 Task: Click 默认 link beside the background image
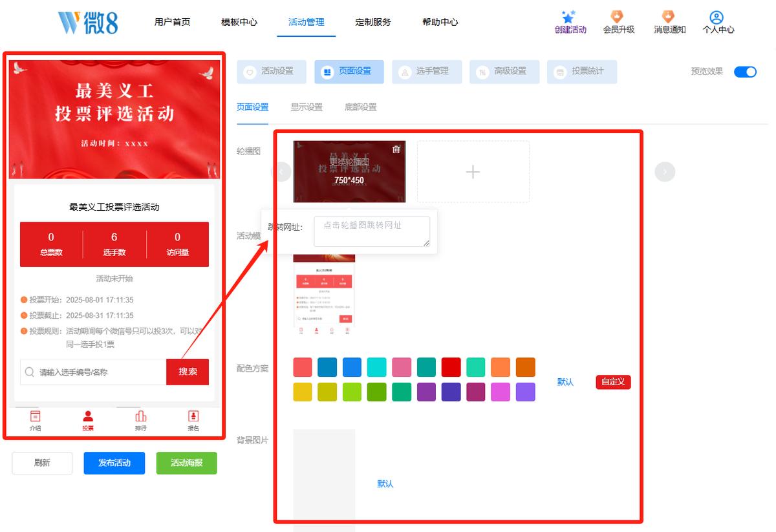[x=385, y=484]
